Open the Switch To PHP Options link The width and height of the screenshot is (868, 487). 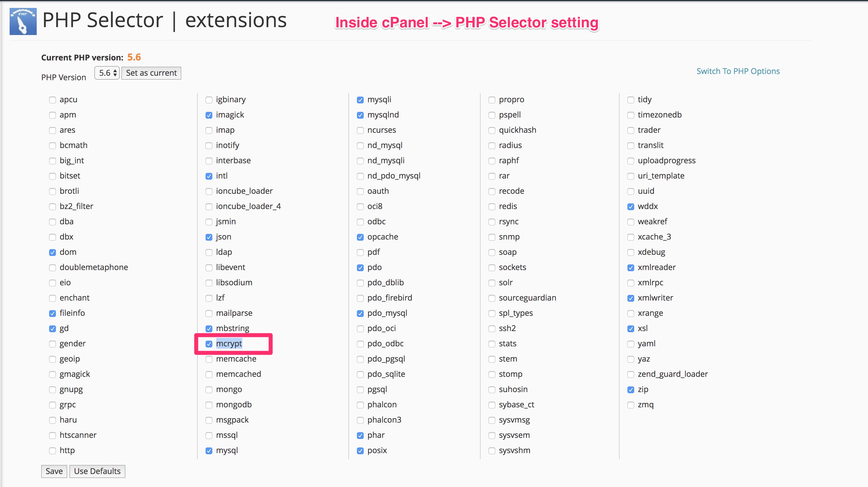click(738, 71)
